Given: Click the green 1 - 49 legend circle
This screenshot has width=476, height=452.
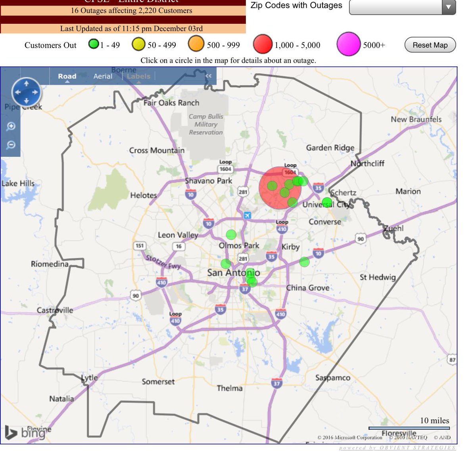Looking at the screenshot, I should (x=93, y=44).
